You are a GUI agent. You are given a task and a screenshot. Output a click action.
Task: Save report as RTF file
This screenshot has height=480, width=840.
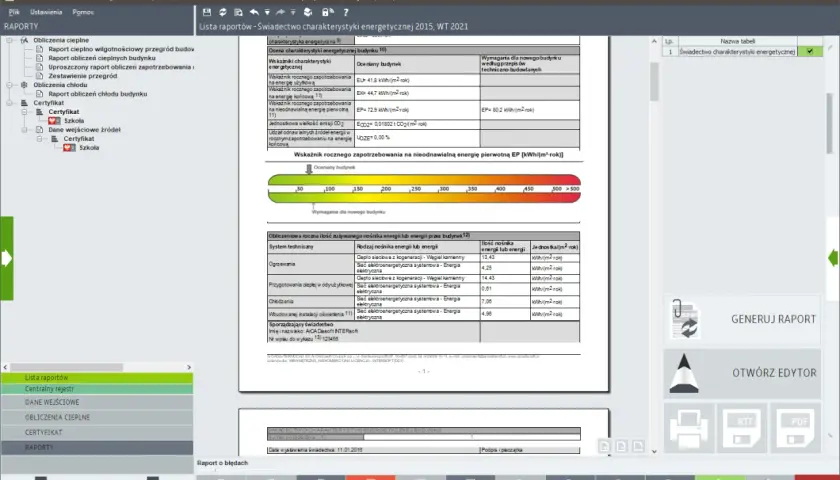[742, 427]
